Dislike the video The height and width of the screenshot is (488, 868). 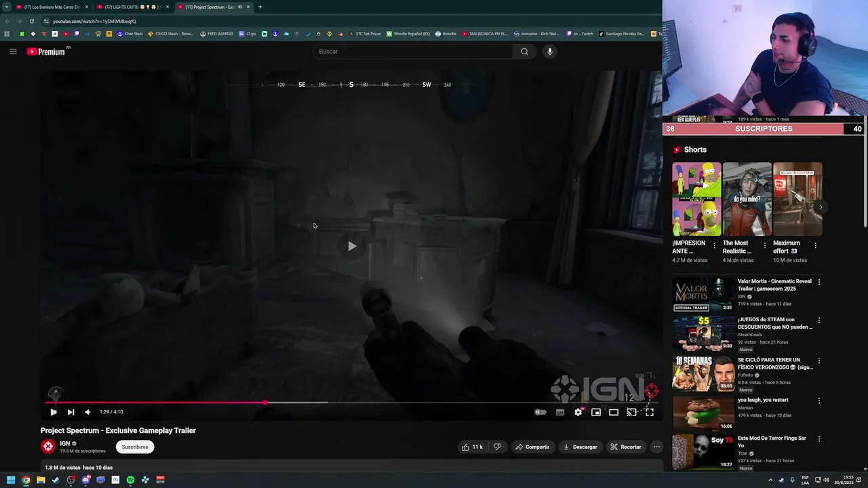point(497,447)
